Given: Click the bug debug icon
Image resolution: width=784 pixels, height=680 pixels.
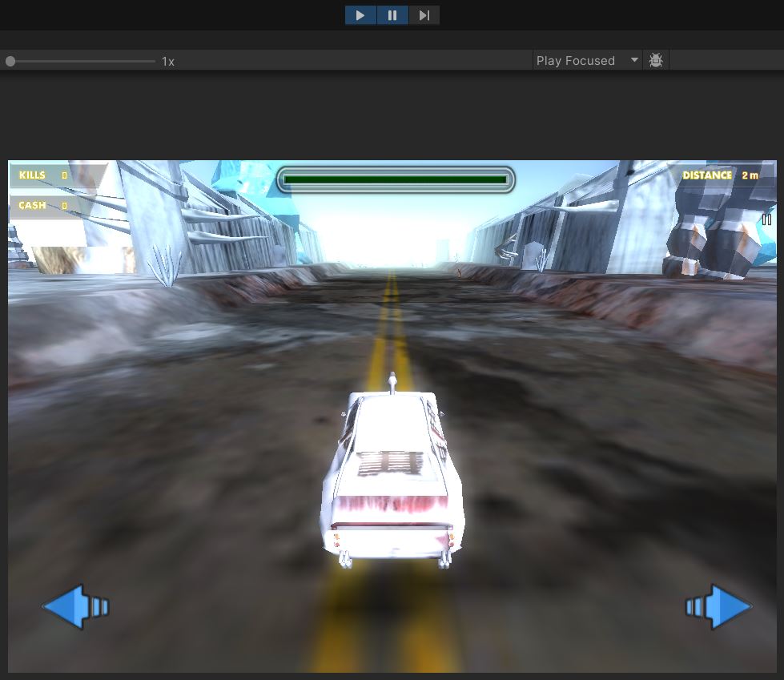Looking at the screenshot, I should pyautogui.click(x=656, y=61).
